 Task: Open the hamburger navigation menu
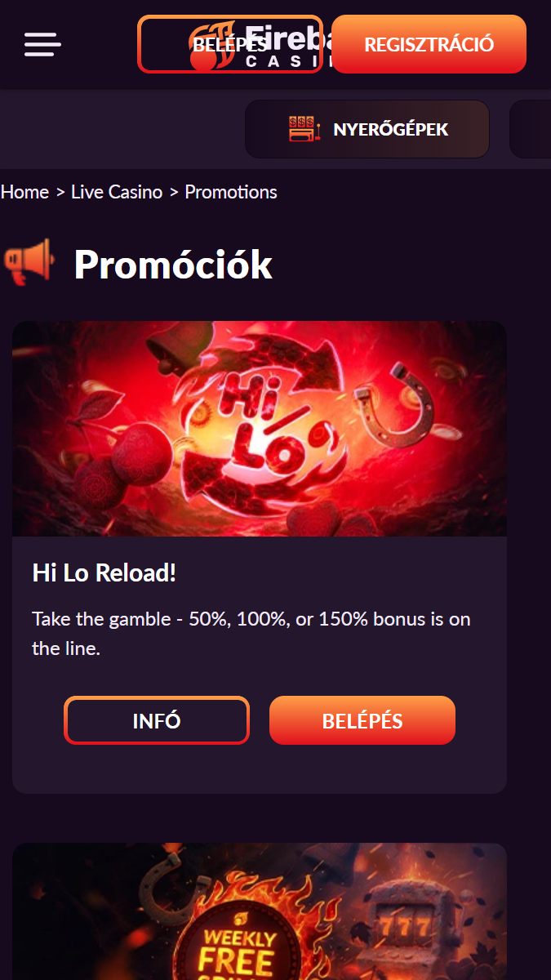[42, 44]
